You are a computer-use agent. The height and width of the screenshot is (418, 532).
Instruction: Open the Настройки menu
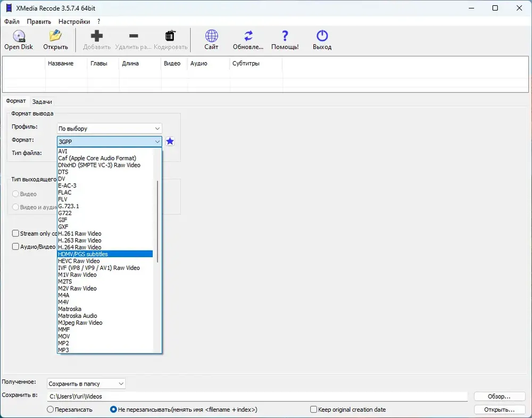(x=74, y=21)
